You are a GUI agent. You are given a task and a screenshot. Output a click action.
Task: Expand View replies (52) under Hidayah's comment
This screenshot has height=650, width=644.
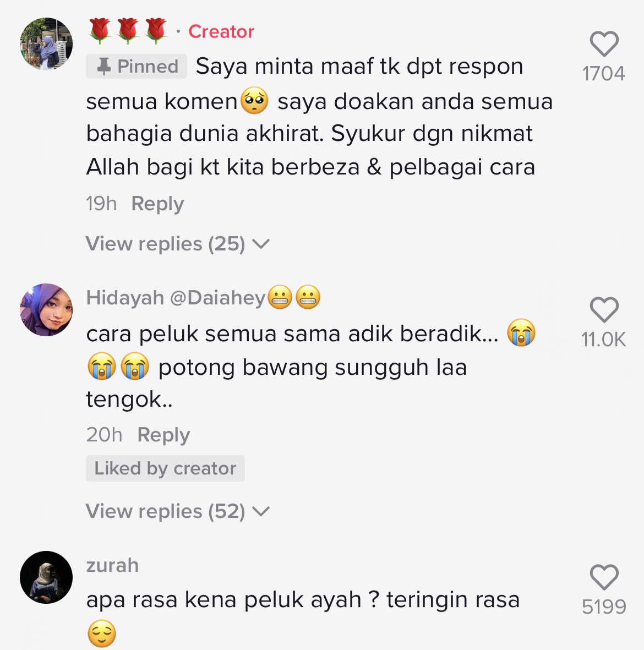pyautogui.click(x=177, y=511)
